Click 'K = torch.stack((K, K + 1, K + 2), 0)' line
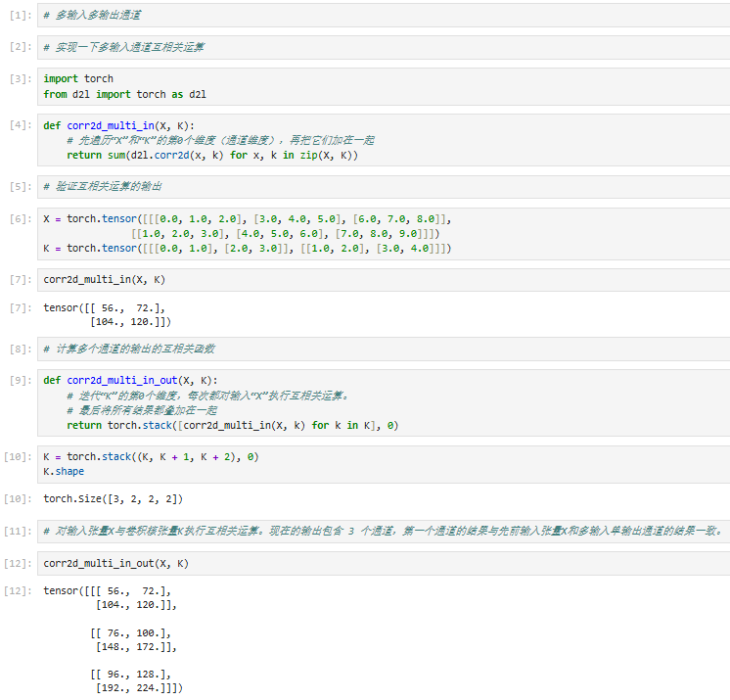Screen dimensions: 730x700 pos(151,457)
